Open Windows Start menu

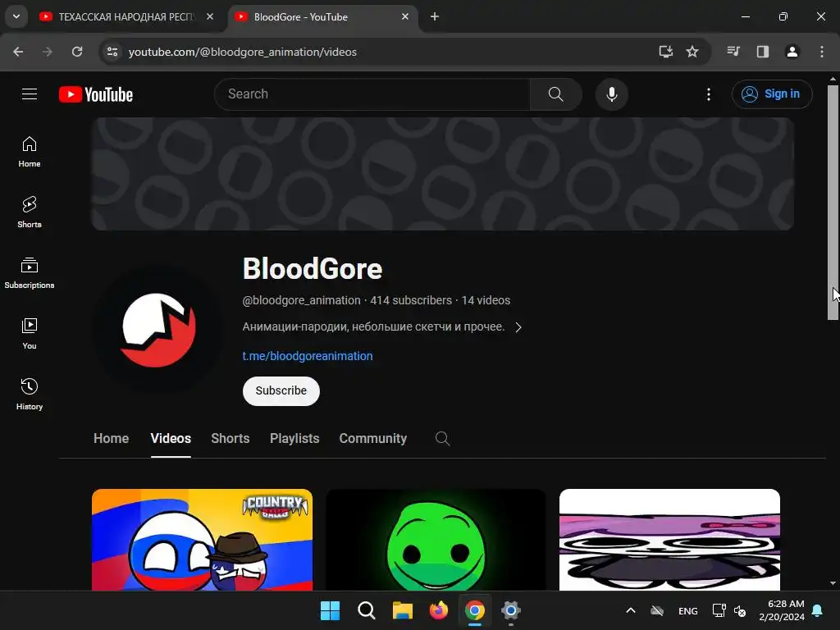click(x=330, y=610)
